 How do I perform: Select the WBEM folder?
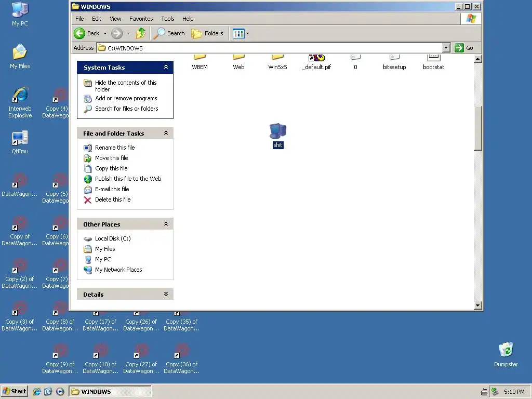[200, 62]
